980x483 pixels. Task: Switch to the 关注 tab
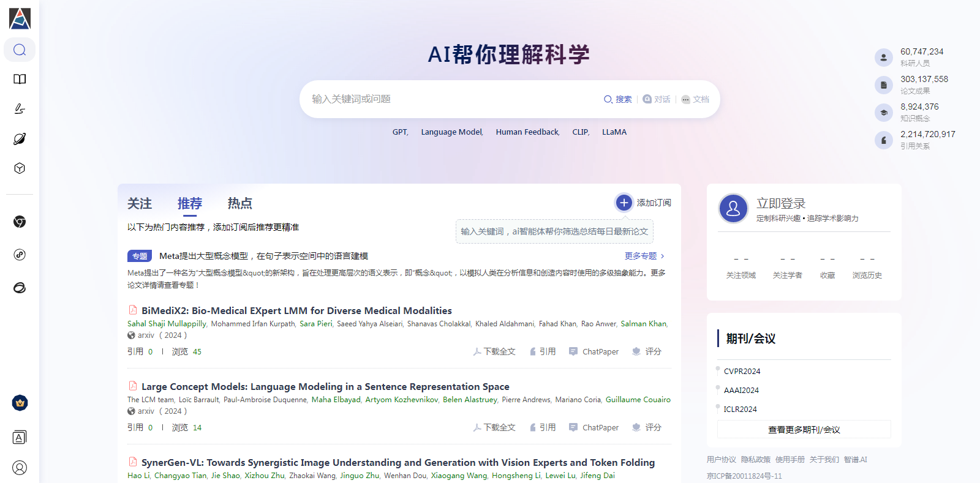click(x=140, y=203)
